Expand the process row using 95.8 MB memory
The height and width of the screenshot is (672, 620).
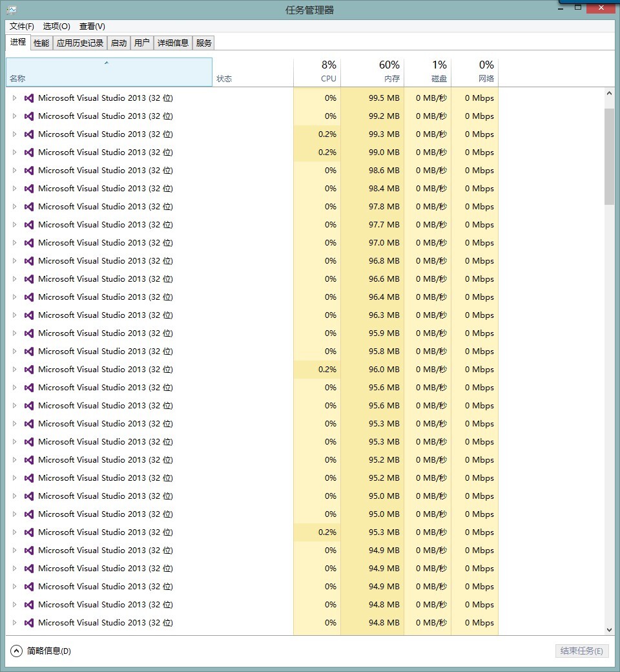(x=14, y=352)
